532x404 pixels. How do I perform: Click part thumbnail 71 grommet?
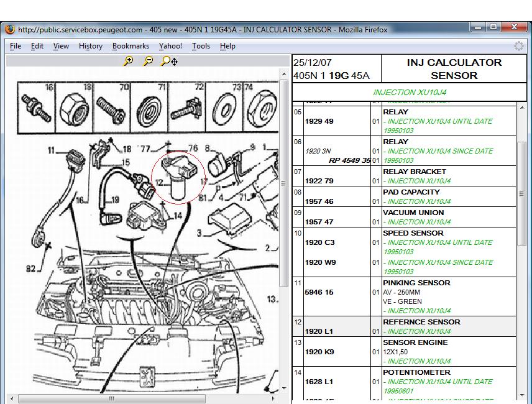pyautogui.click(x=149, y=107)
